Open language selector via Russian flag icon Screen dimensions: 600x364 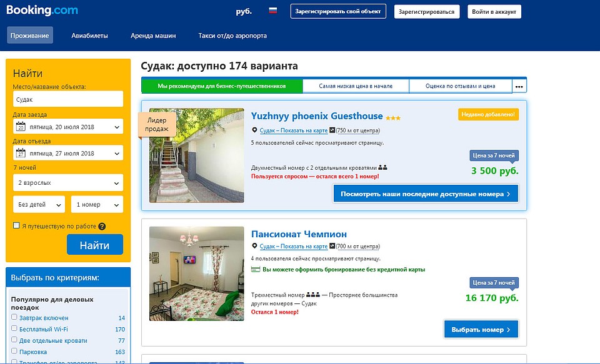pos(273,11)
